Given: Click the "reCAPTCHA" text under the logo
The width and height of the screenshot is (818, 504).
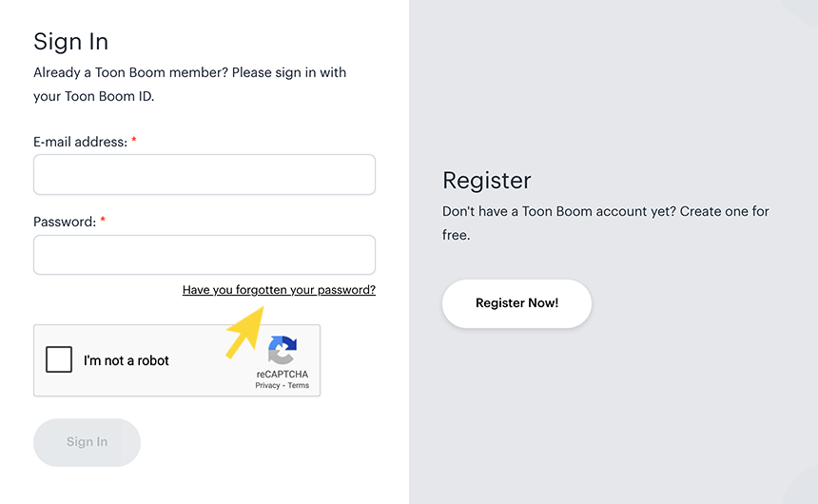Looking at the screenshot, I should click(282, 375).
